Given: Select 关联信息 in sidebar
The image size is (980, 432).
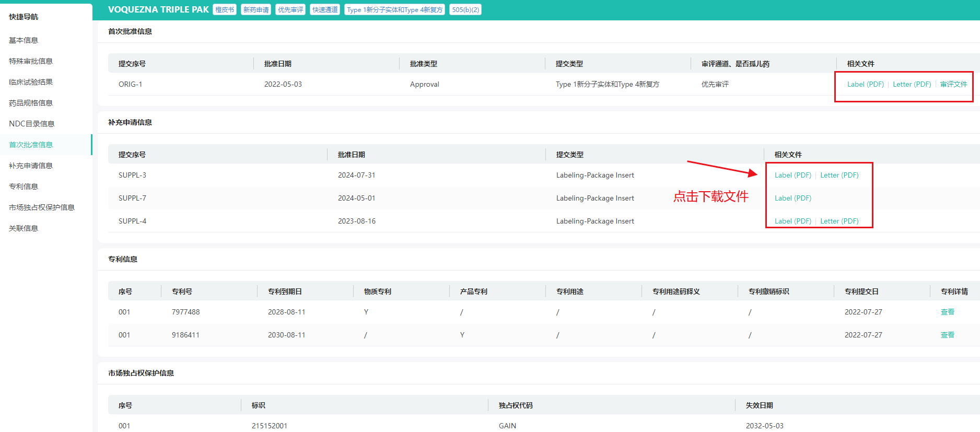Looking at the screenshot, I should point(24,228).
